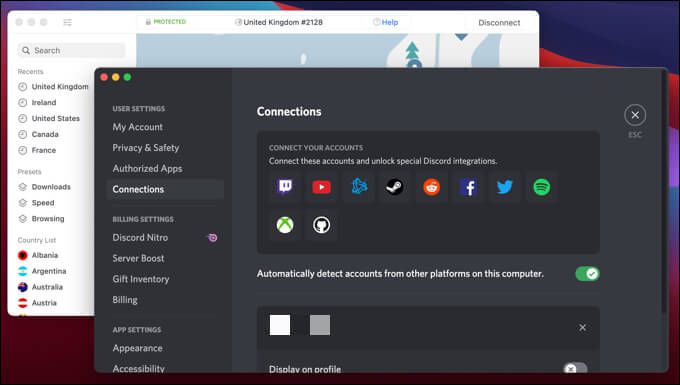Connect an Xbox account
Viewport: 680px width, 385px height.
click(x=285, y=225)
